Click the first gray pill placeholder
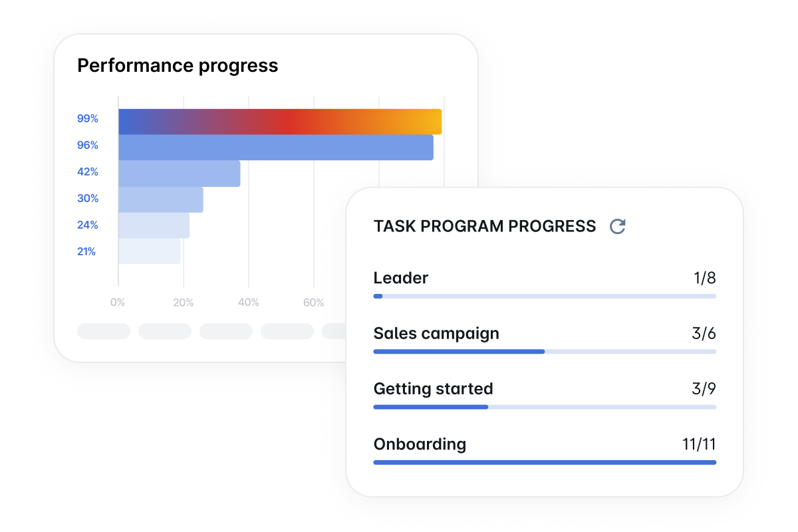Image resolution: width=798 pixels, height=532 pixels. (104, 331)
